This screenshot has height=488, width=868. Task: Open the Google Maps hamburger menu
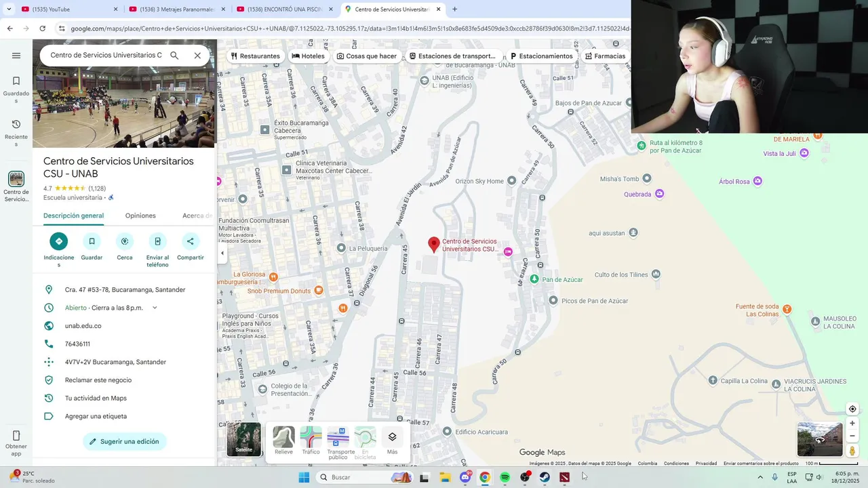tap(16, 56)
